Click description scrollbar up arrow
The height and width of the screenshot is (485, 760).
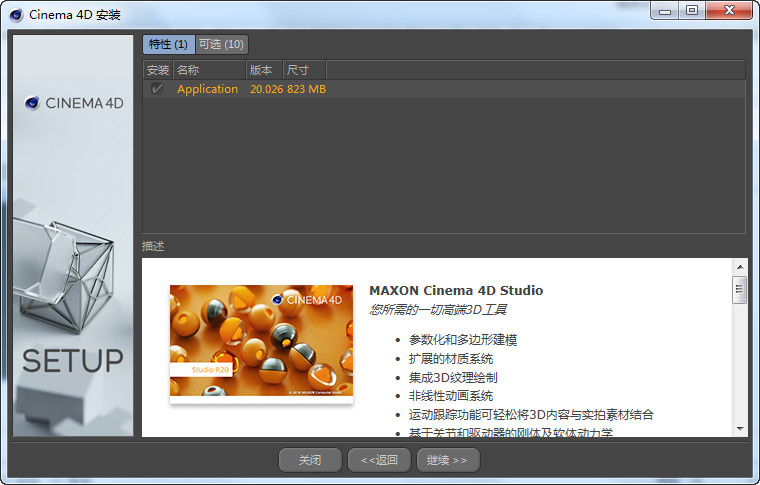(x=740, y=266)
